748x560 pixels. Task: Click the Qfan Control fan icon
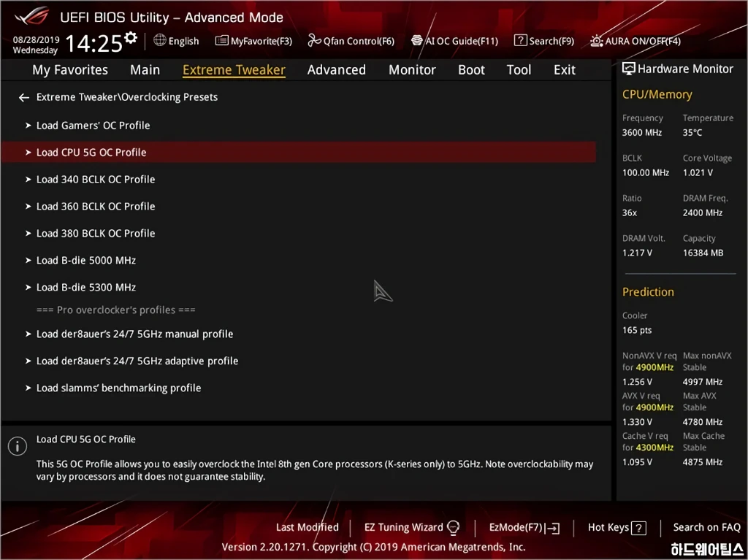(314, 41)
